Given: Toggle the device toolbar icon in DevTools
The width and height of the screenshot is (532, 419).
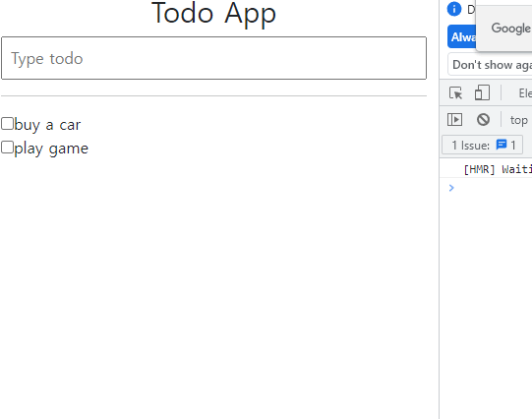Looking at the screenshot, I should 482,92.
